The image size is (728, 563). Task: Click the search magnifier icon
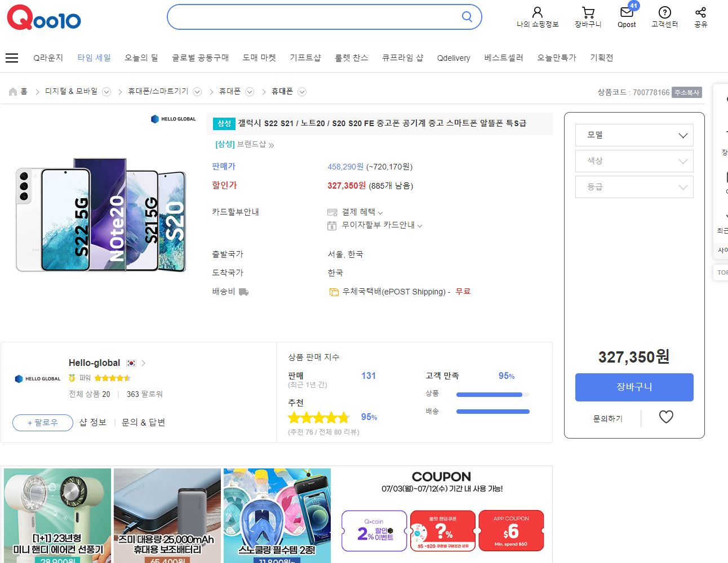tap(467, 17)
